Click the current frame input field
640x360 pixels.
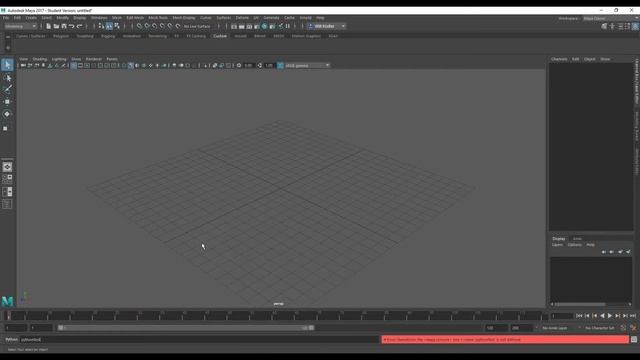[x=562, y=316]
